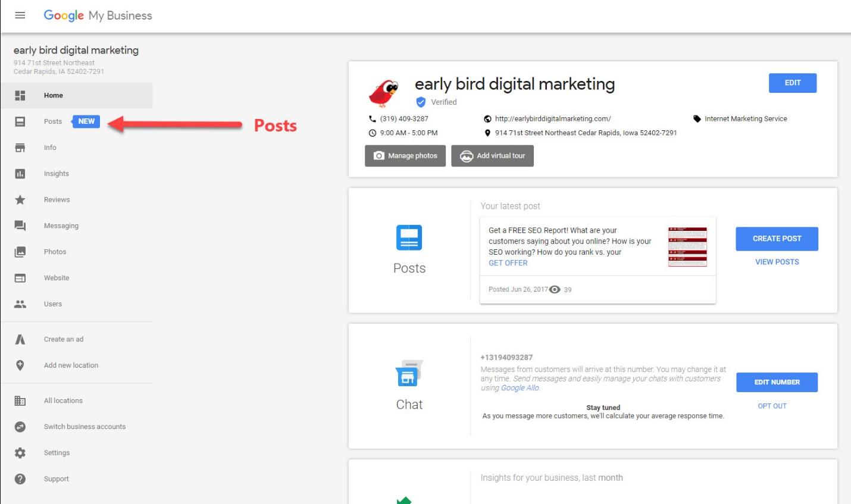Open the hamburger navigation menu
Viewport: 851px width, 504px height.
[20, 15]
